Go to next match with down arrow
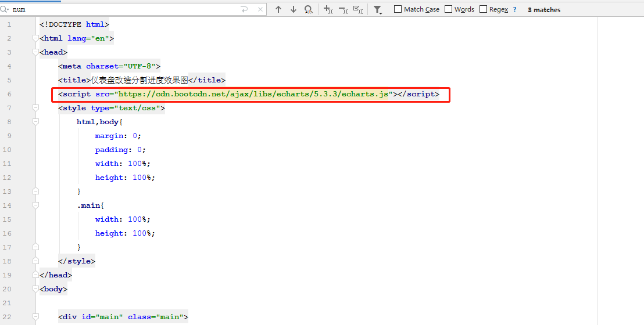 click(x=294, y=9)
